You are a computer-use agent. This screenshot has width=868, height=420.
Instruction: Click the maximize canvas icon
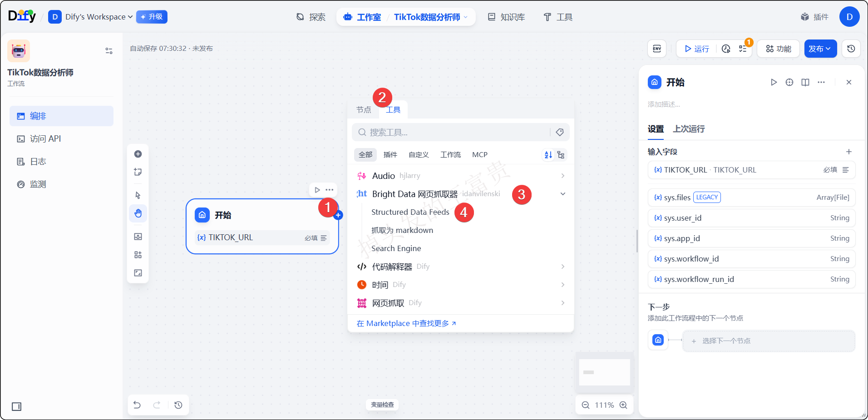138,273
